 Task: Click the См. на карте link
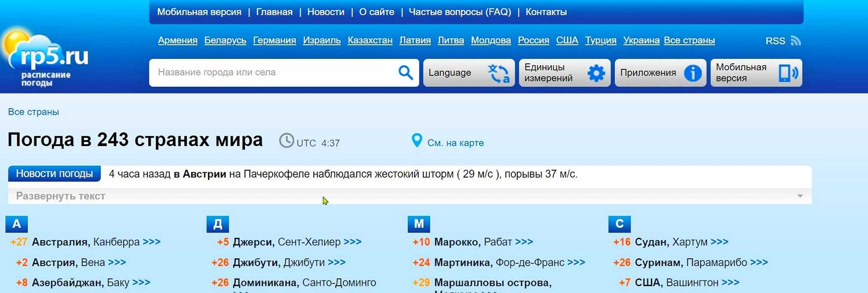pos(455,143)
